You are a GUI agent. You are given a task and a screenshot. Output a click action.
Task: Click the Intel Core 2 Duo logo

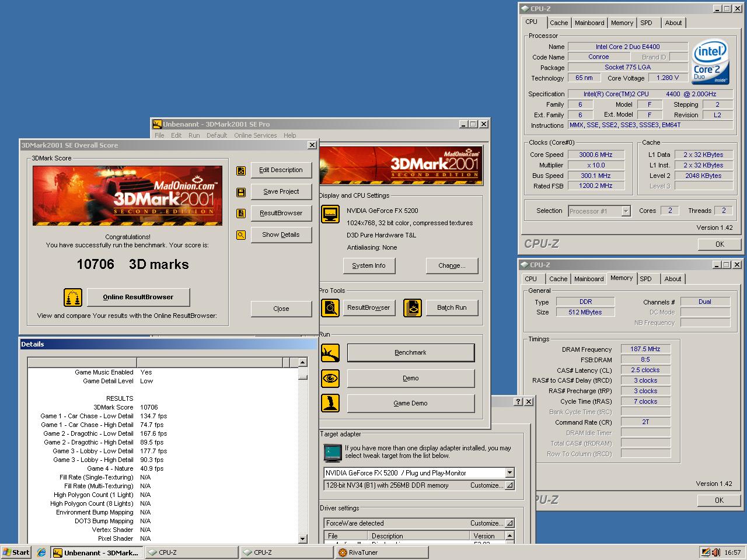710,61
